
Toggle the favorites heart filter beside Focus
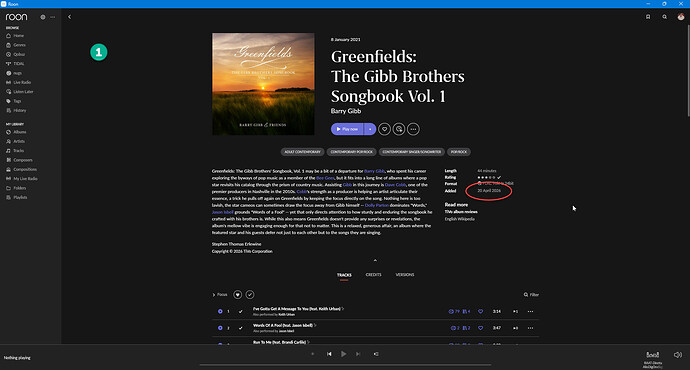pyautogui.click(x=237, y=295)
